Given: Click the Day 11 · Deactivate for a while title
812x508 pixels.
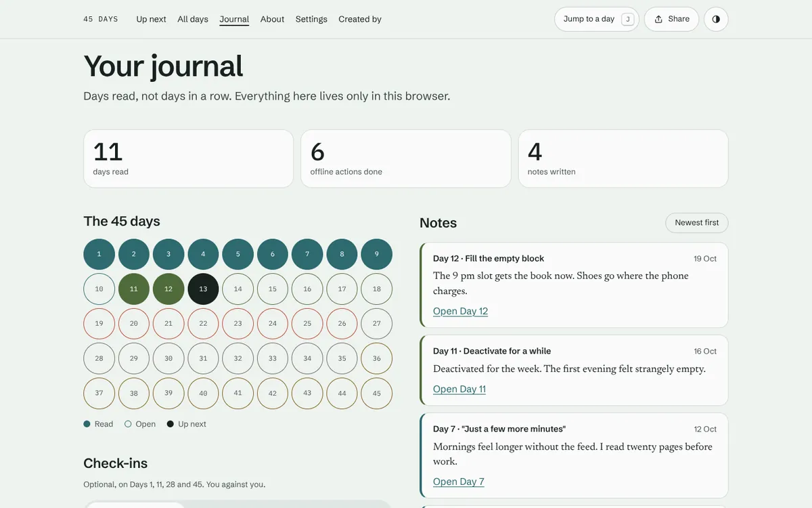Looking at the screenshot, I should (492, 351).
